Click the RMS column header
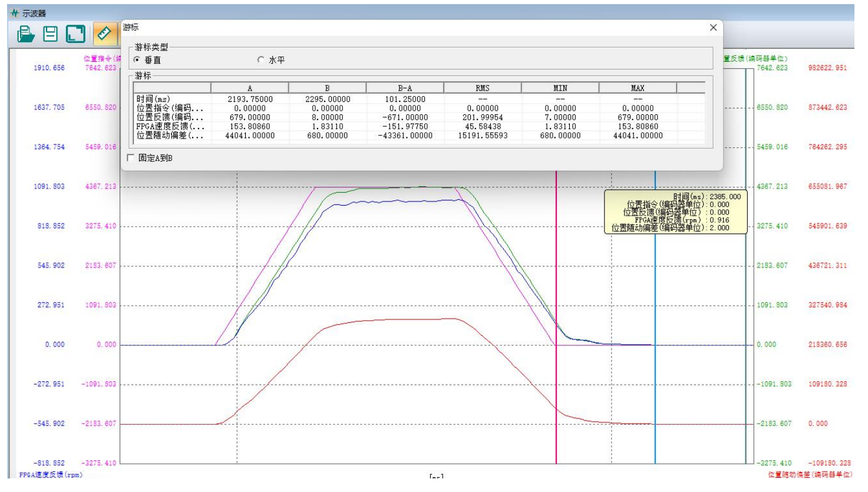Image resolution: width=868 pixels, height=492 pixels. 483,88
